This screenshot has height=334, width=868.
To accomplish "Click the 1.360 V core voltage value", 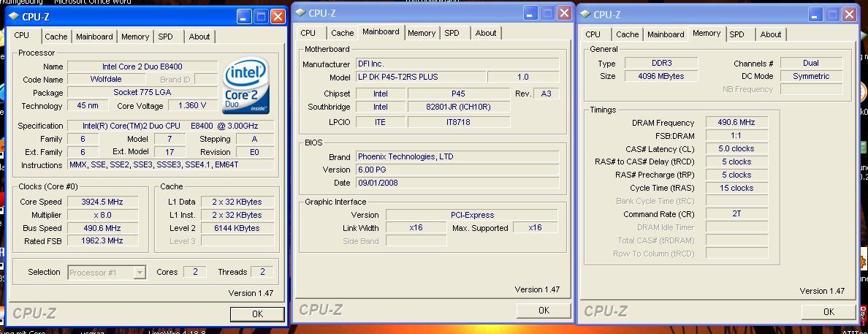I will [192, 105].
